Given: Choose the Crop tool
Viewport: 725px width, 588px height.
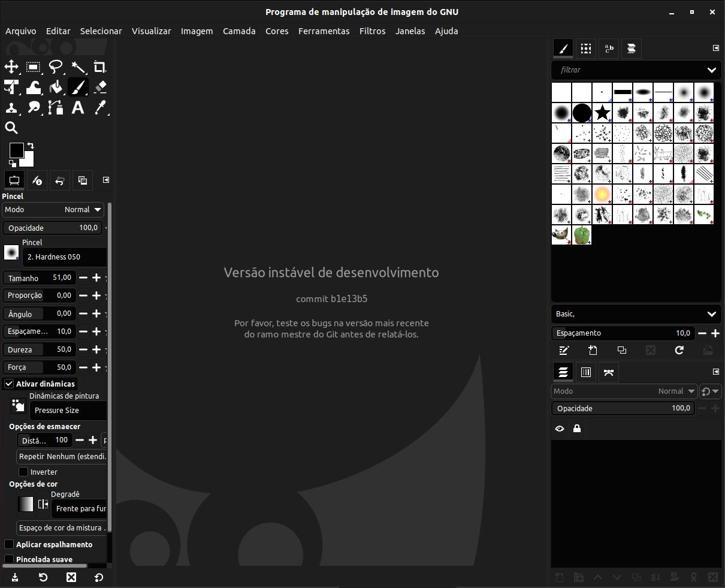Looking at the screenshot, I should 100,67.
